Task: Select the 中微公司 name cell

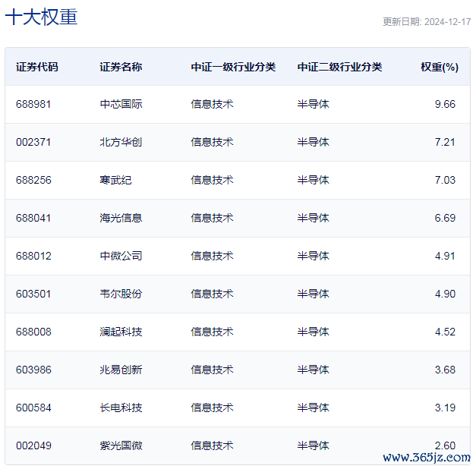Action: [121, 256]
